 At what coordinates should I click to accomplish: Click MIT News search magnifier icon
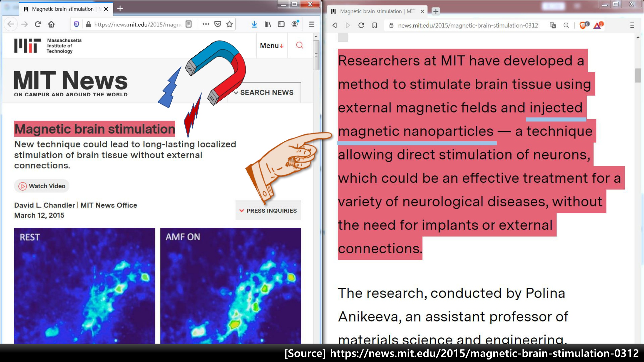[x=300, y=45]
